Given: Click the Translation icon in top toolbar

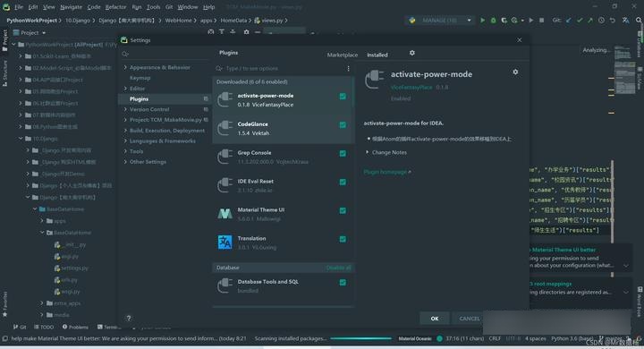Looking at the screenshot, I should pyautogui.click(x=625, y=21).
